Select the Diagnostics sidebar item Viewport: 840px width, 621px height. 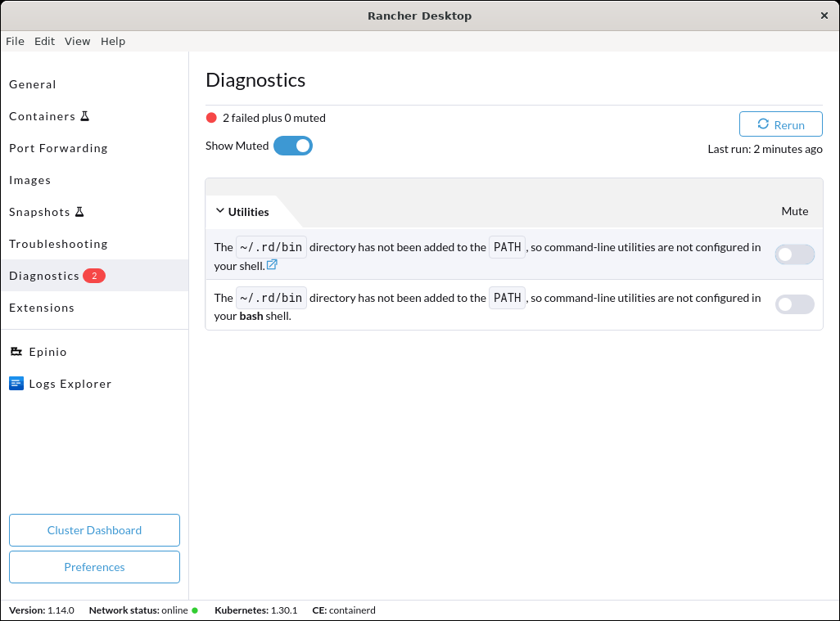pos(94,276)
